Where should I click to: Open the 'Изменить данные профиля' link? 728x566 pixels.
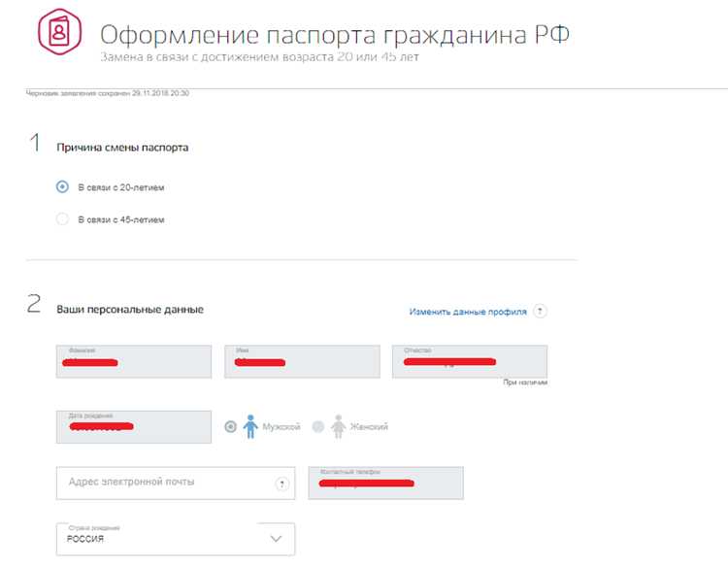pos(468,312)
